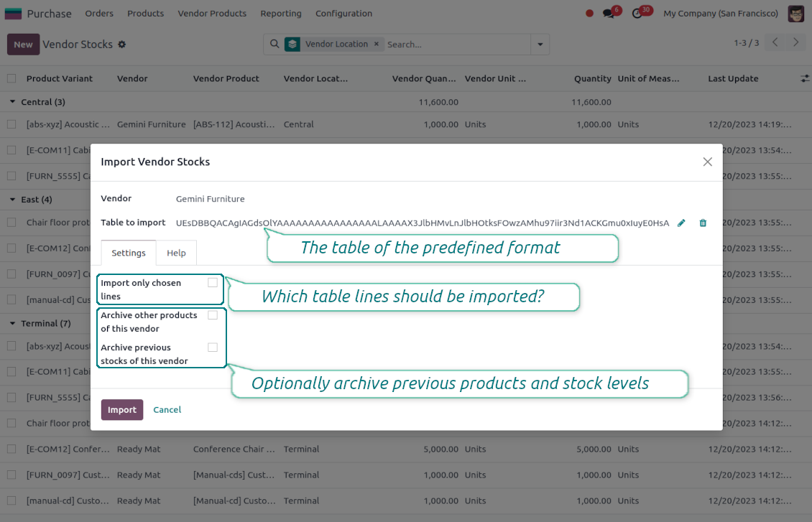Click the 1-3 / 3 pager counter
The image size is (812, 522).
[746, 43]
